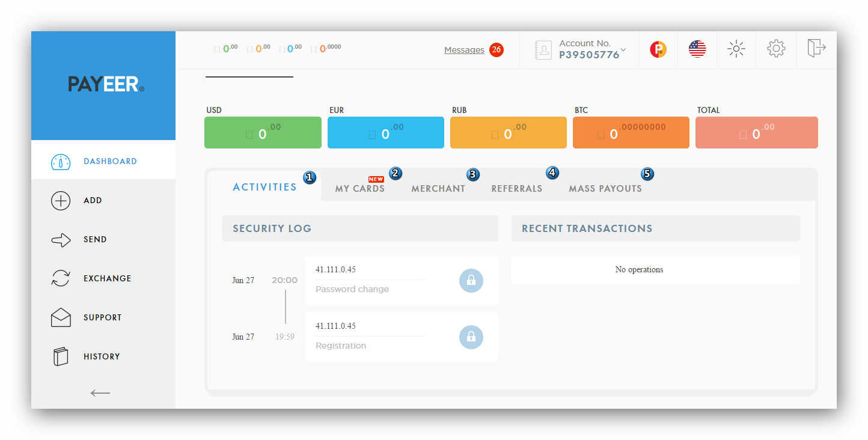Screen dimensions: 868x440
Task: Click the green header balance 0.00
Action: point(225,49)
